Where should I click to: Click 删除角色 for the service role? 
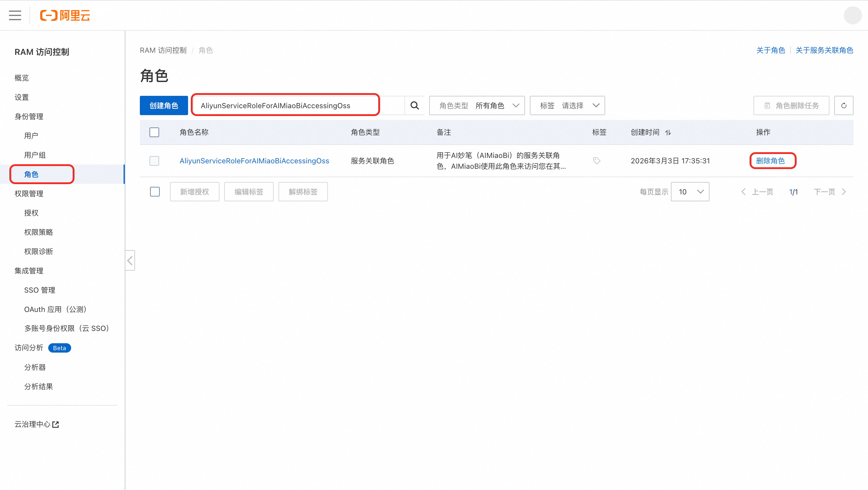[x=770, y=161]
